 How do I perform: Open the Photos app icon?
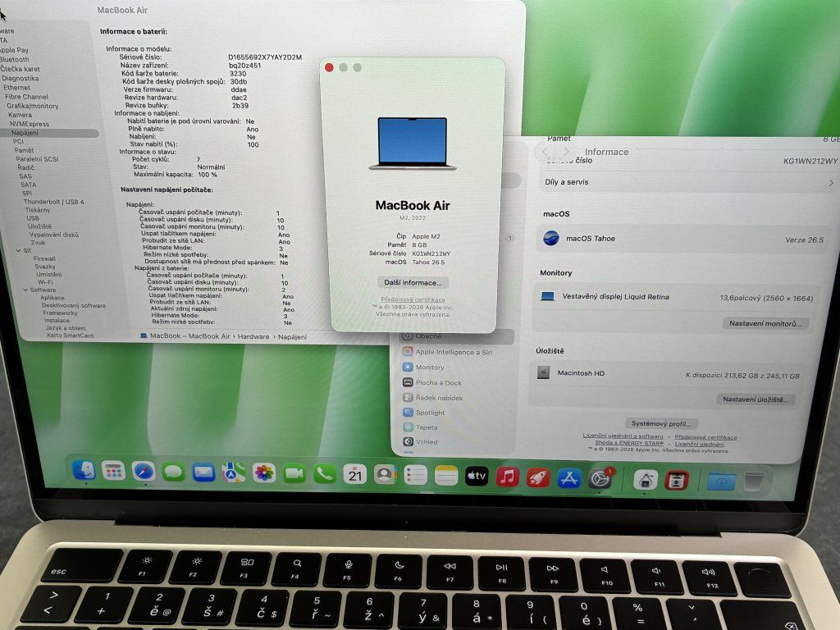click(x=264, y=473)
